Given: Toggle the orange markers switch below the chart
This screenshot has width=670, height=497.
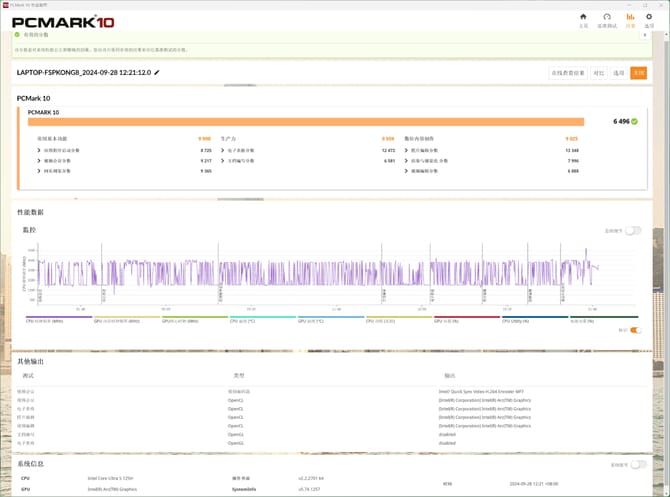Looking at the screenshot, I should (635, 330).
